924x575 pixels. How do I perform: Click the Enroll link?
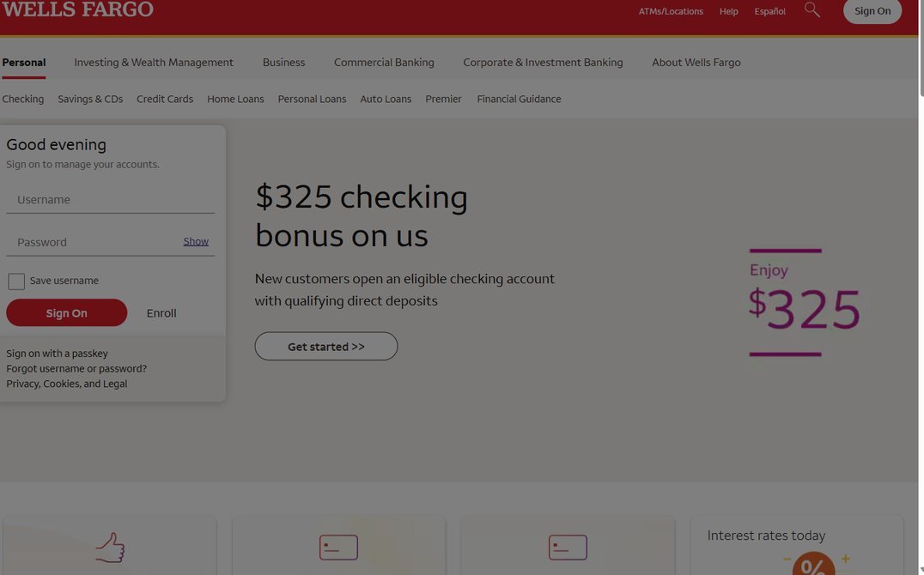[x=161, y=313]
